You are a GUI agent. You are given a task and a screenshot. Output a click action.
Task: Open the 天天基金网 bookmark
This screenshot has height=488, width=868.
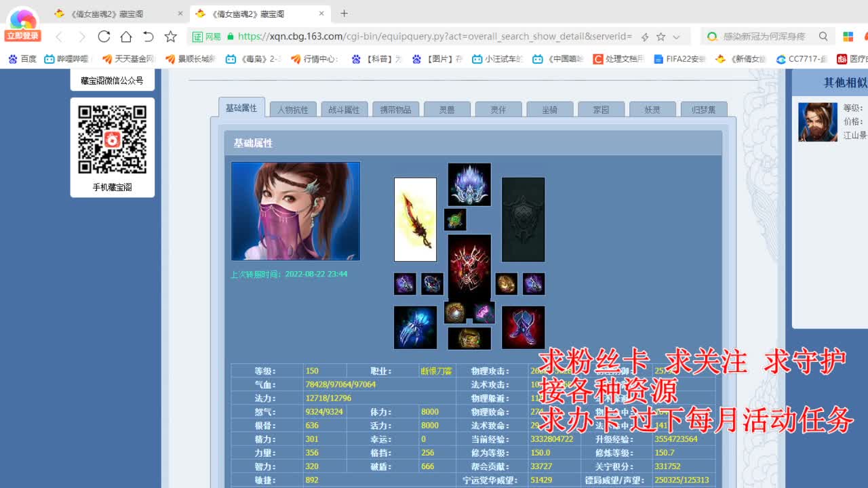point(128,59)
